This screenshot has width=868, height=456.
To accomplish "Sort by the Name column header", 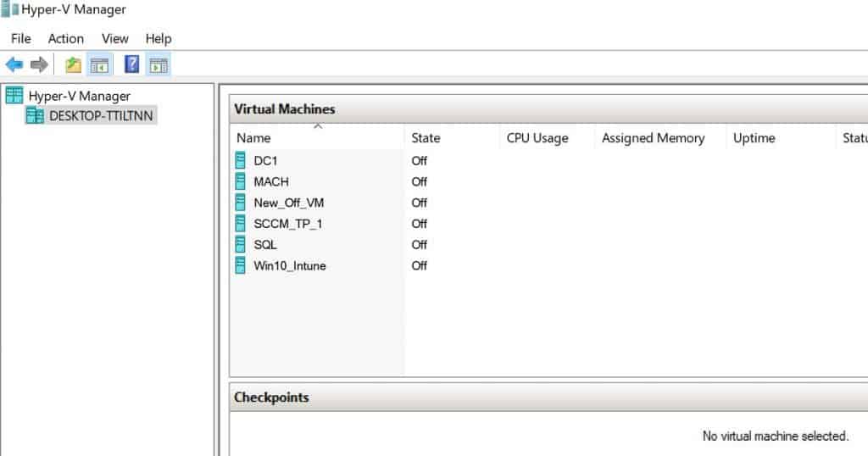I will click(253, 138).
